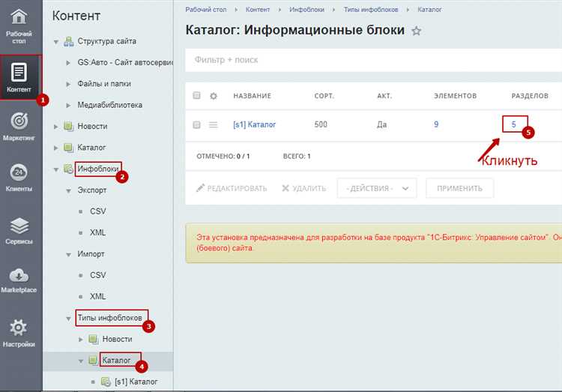
Task: Click the 500 sort value cell
Action: [321, 124]
